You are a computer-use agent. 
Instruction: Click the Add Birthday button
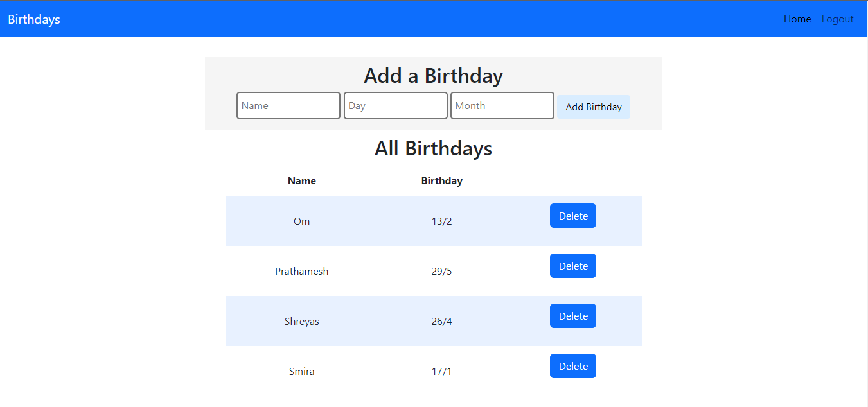[594, 107]
